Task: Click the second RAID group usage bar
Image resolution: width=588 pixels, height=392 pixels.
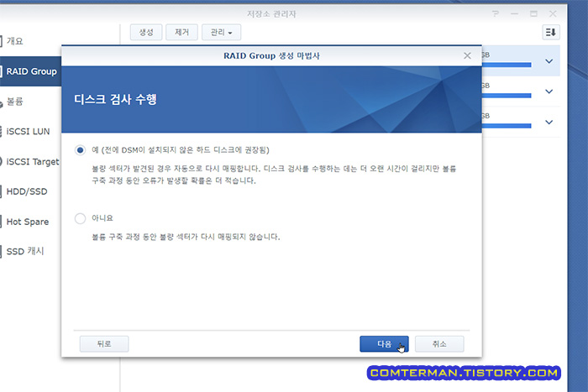Action: point(507,96)
